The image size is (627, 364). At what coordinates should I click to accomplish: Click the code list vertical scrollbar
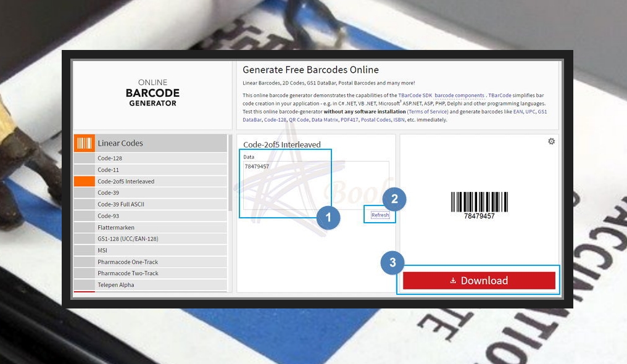pyautogui.click(x=230, y=173)
